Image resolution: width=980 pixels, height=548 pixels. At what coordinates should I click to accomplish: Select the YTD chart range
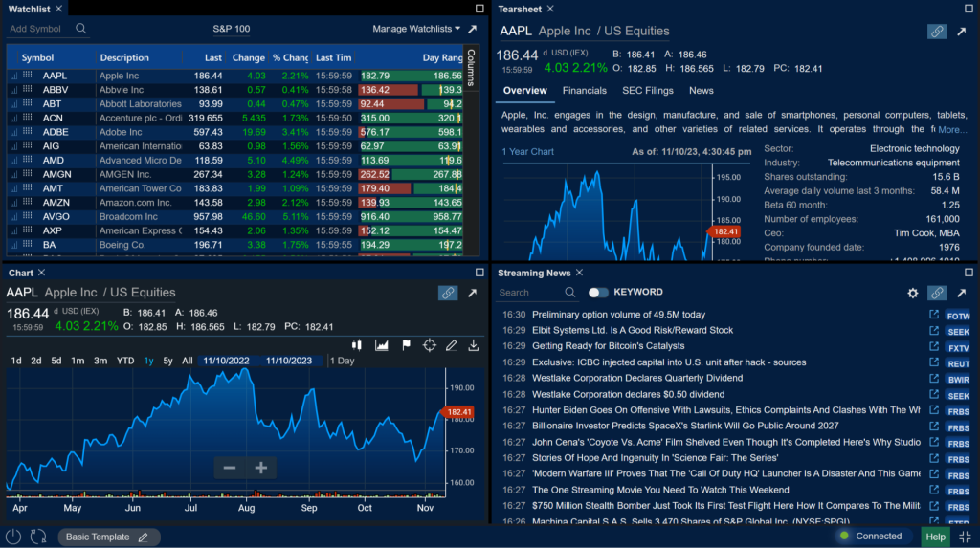click(125, 361)
